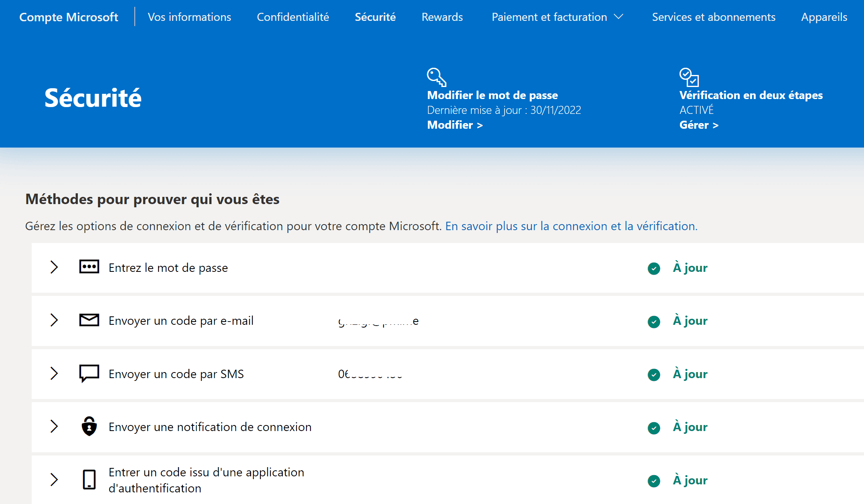Click the padlock icon for connection notification
The width and height of the screenshot is (864, 504).
[89, 426]
